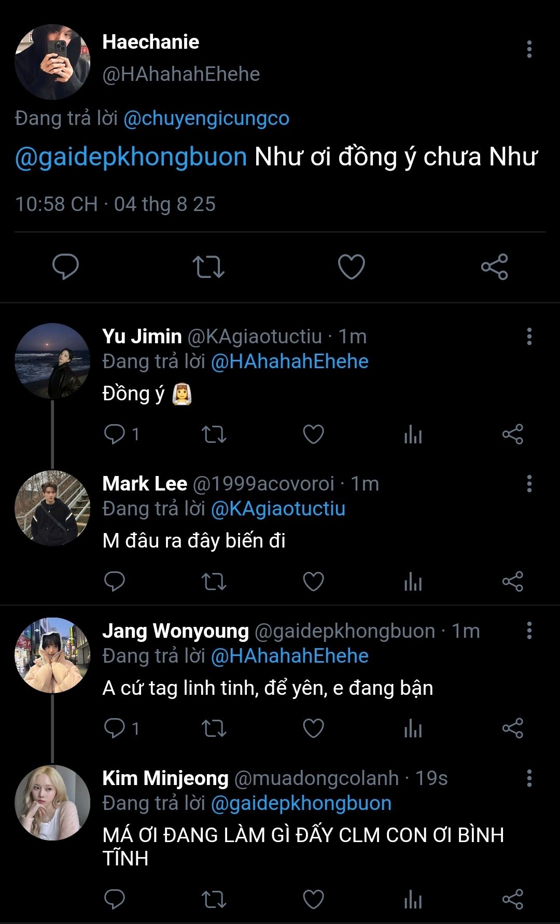This screenshot has height=924, width=560.
Task: Open more options on Mark Lee's reply
Action: click(x=529, y=484)
